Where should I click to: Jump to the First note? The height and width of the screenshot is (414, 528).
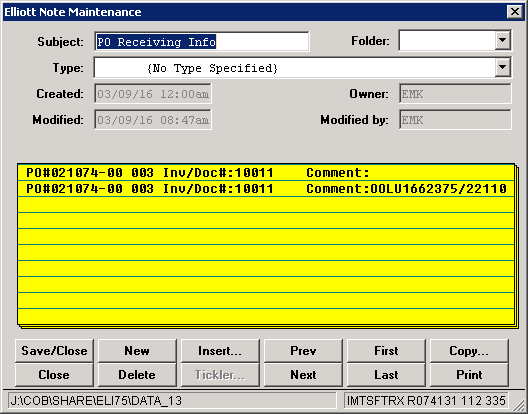pyautogui.click(x=386, y=351)
